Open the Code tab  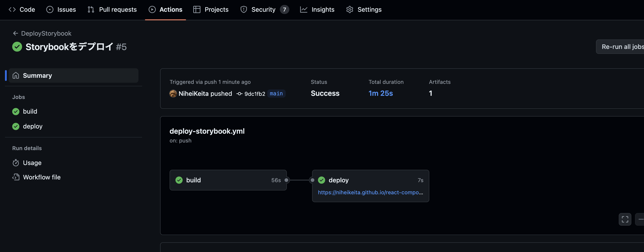click(x=22, y=9)
